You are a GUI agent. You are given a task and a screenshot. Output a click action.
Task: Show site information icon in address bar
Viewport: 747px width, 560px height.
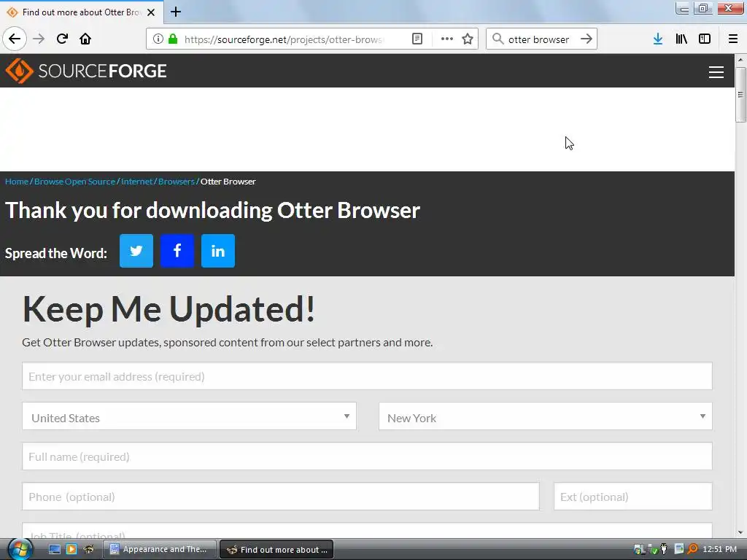(x=158, y=39)
